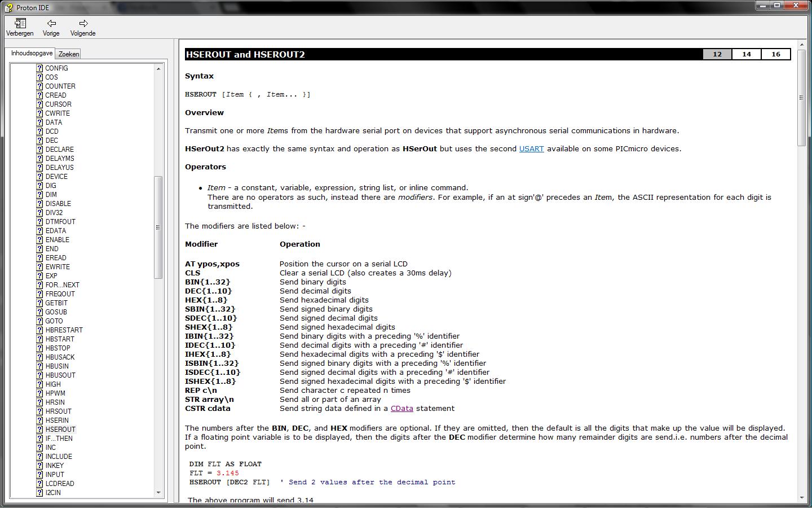Click the help icon beside HSEROUT
The width and height of the screenshot is (812, 508).
click(x=39, y=430)
